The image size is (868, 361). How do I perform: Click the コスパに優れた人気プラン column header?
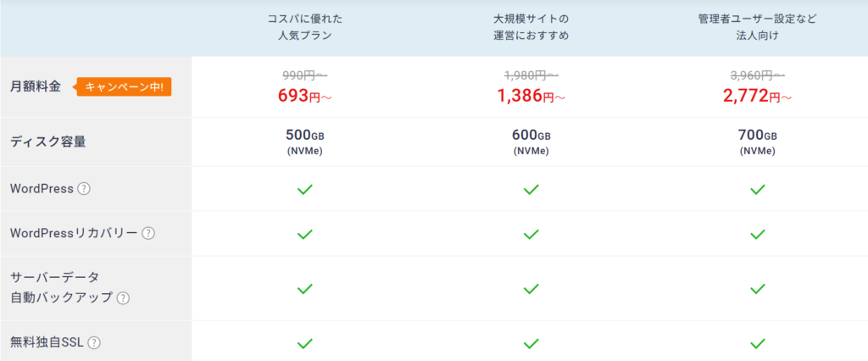click(x=304, y=28)
